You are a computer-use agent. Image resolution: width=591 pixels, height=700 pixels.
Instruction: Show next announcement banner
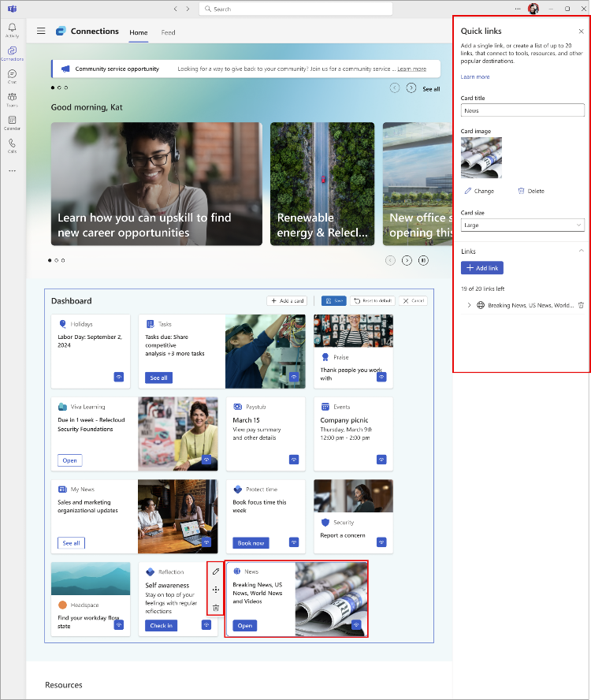click(411, 88)
